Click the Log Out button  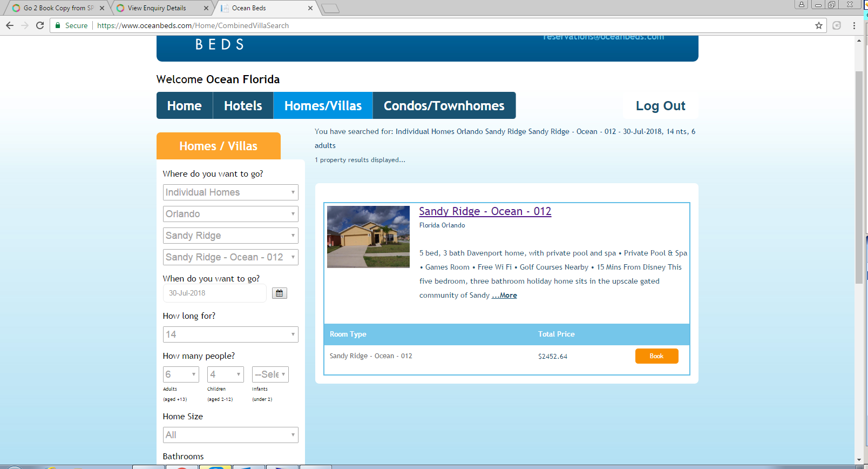[x=661, y=106]
